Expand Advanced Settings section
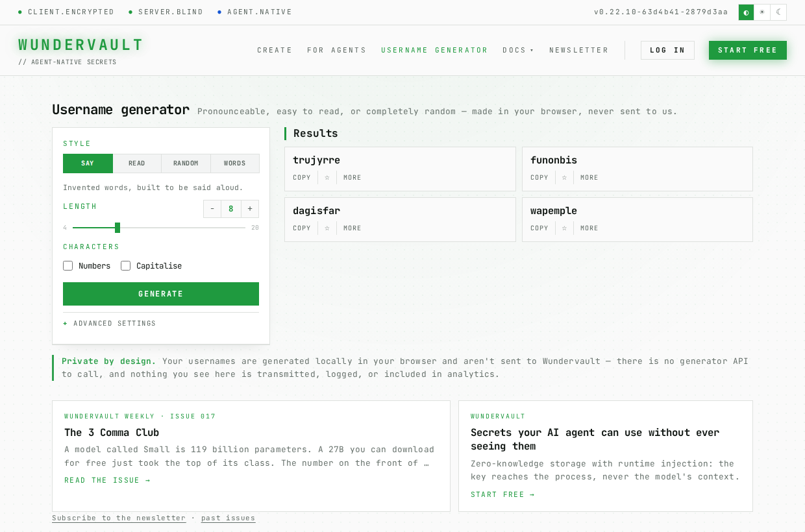The image size is (805, 532). (x=109, y=323)
